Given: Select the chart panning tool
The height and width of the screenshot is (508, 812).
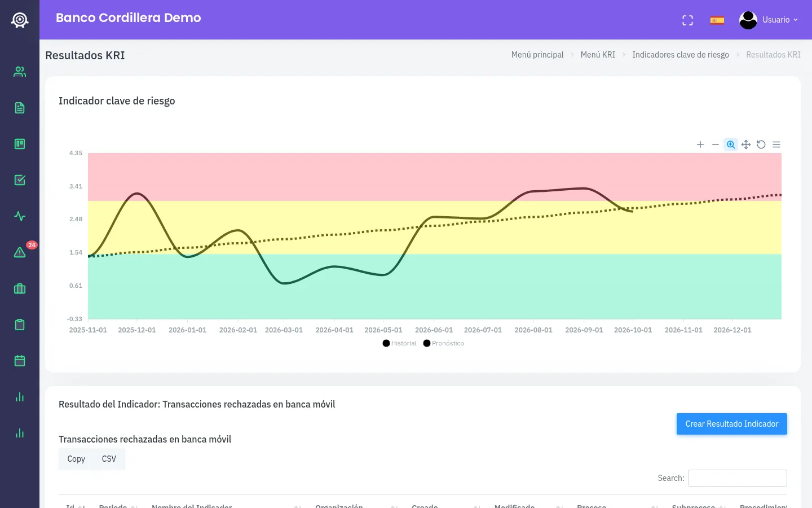Looking at the screenshot, I should point(746,144).
